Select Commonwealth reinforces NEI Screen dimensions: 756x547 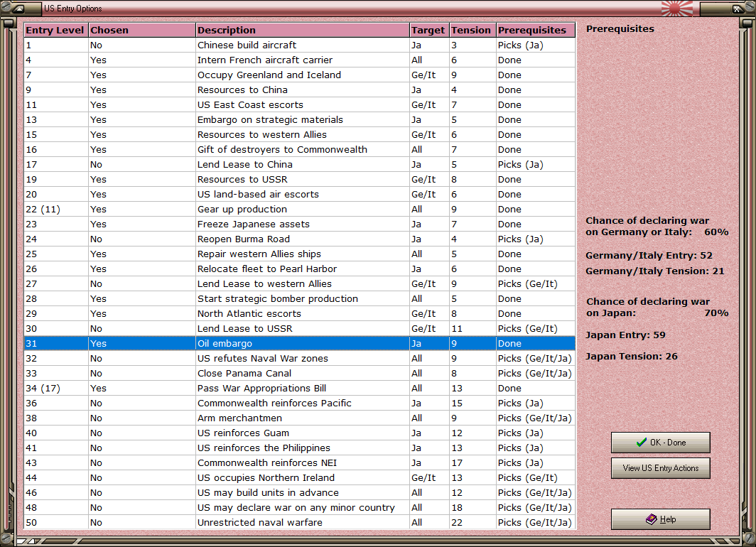coord(299,463)
